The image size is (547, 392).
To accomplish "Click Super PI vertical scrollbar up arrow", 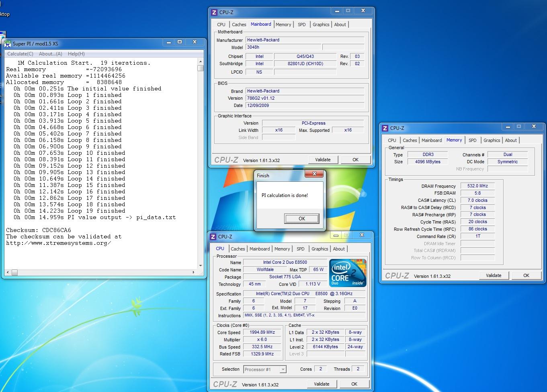I will point(201,61).
